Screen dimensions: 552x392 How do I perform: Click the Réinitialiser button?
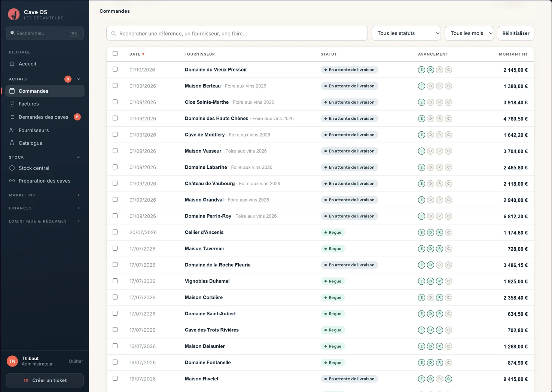[516, 33]
